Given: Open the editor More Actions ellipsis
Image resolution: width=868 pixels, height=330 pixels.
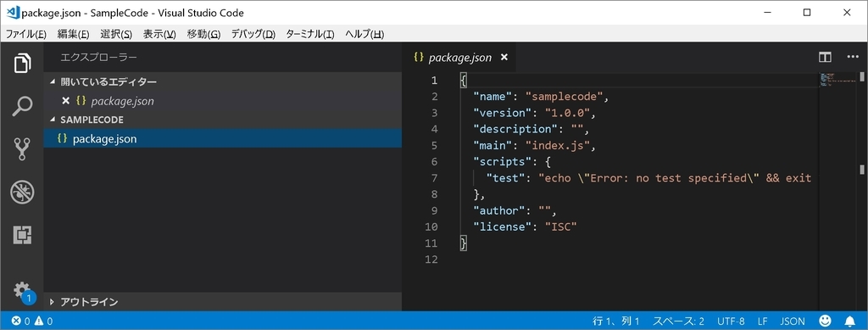Looking at the screenshot, I should click(853, 57).
